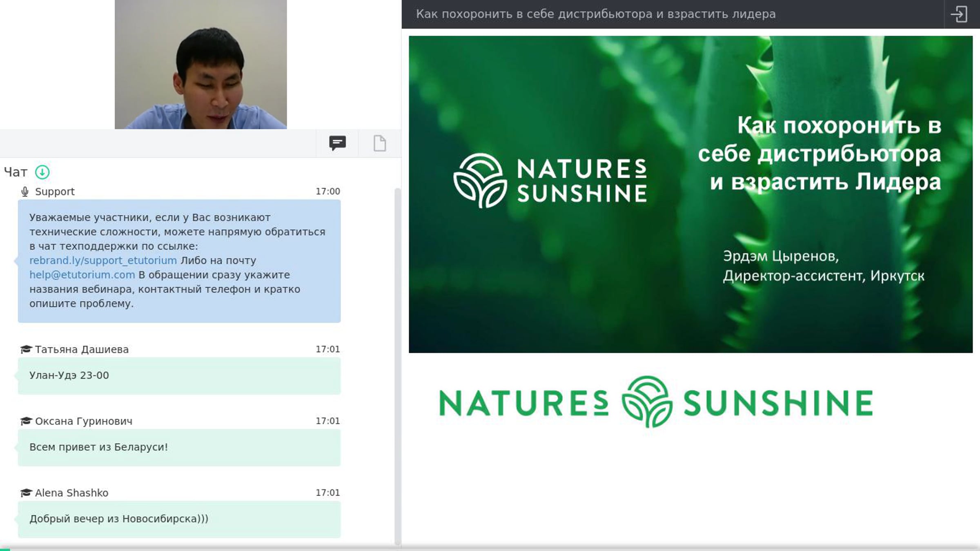Select the Улан-Удэ 23-00 message

pos(179,376)
